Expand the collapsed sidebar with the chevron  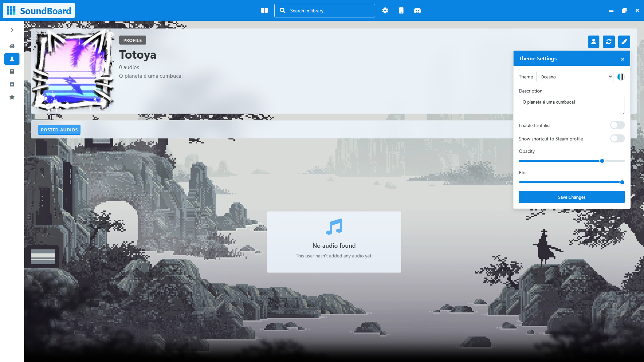(x=12, y=30)
